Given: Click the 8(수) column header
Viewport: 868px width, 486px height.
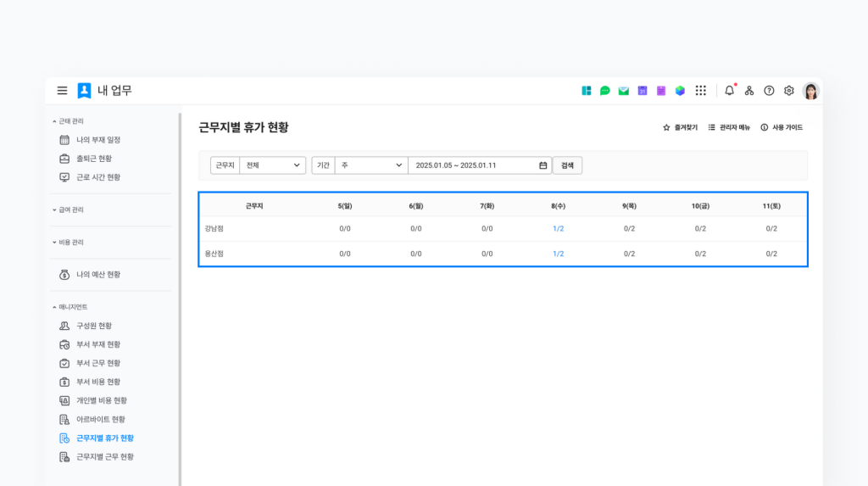Looking at the screenshot, I should tap(558, 206).
